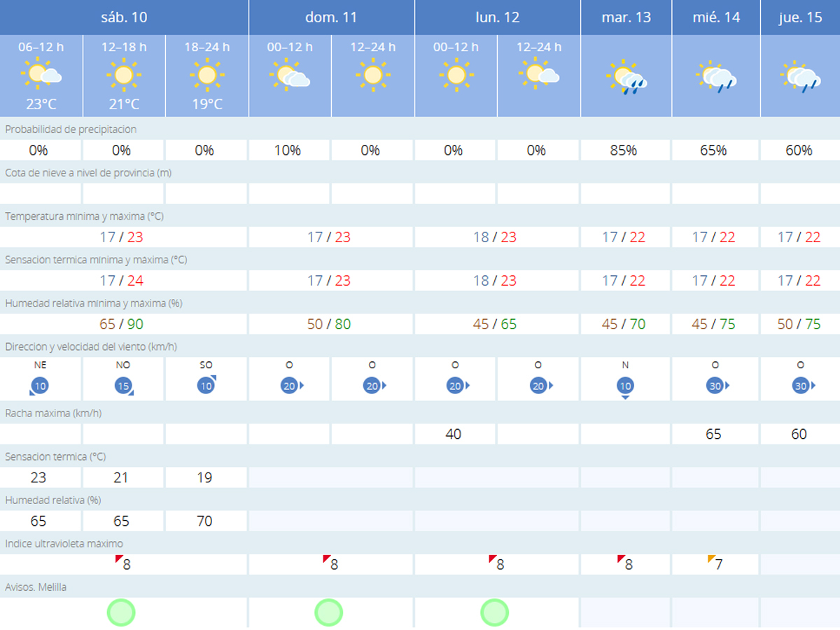Click the N wind 10 km/h indicator for mar. 13
840x630 pixels.
pyautogui.click(x=626, y=387)
